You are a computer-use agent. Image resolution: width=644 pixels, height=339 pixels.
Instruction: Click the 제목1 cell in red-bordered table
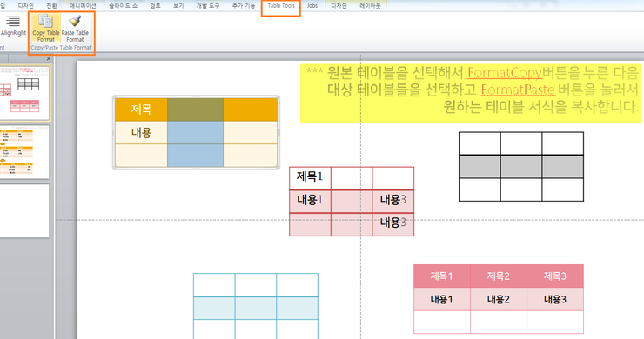tap(310, 177)
